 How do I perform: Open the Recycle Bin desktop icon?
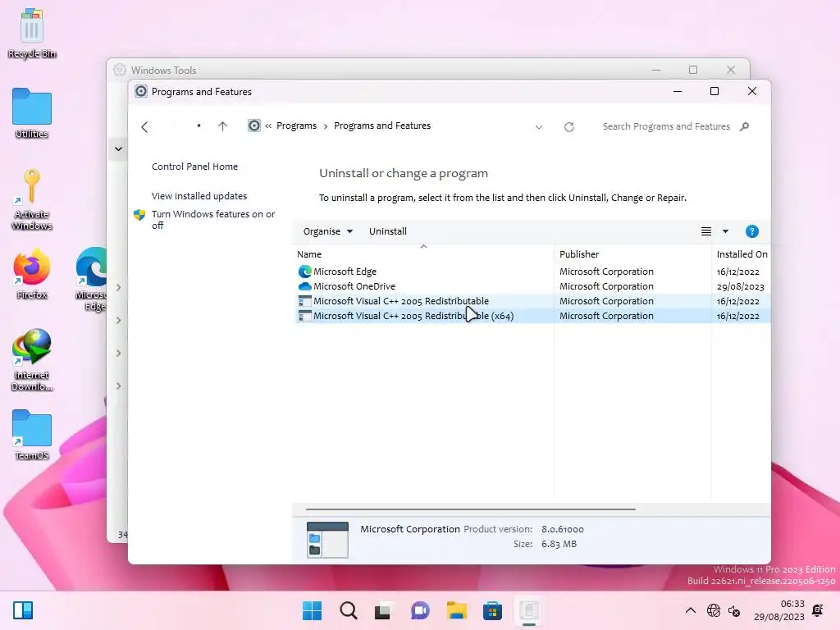(x=32, y=33)
